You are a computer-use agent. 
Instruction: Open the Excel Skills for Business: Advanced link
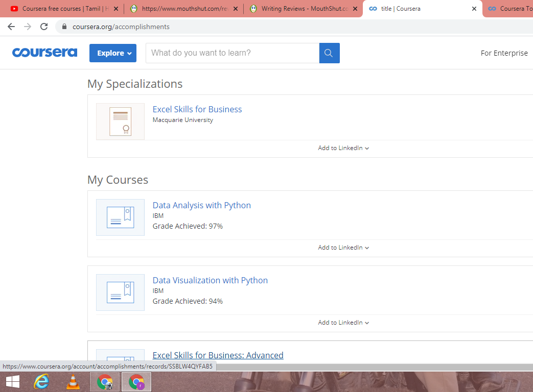point(218,355)
